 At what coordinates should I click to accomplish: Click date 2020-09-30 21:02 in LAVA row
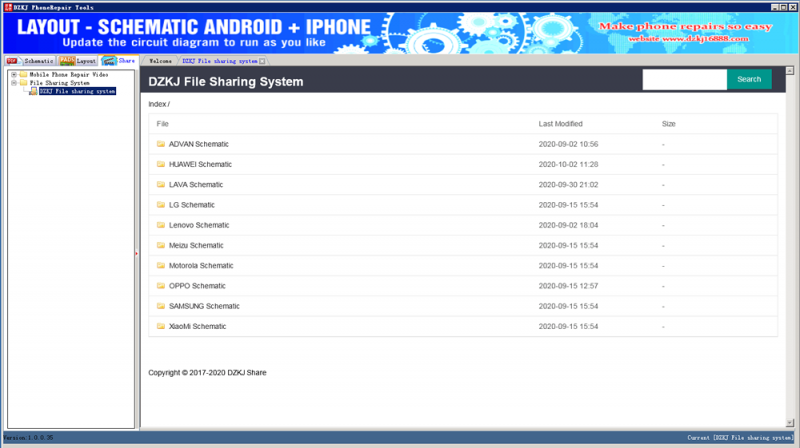(x=568, y=185)
